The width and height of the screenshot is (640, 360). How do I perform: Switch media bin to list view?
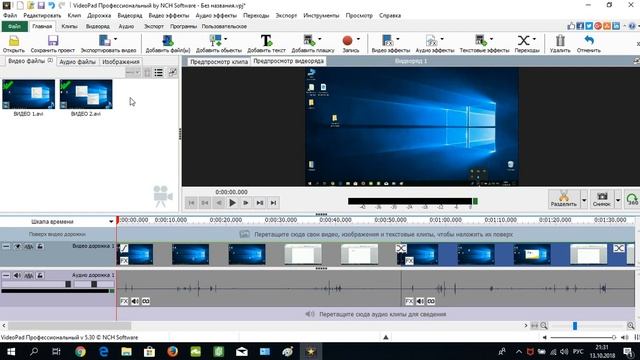[159, 73]
